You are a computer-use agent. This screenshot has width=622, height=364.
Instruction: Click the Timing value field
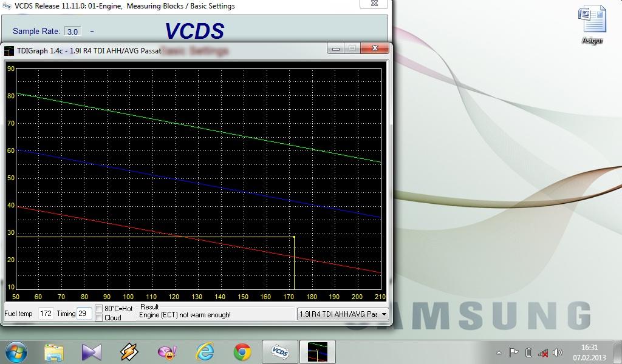tap(84, 314)
